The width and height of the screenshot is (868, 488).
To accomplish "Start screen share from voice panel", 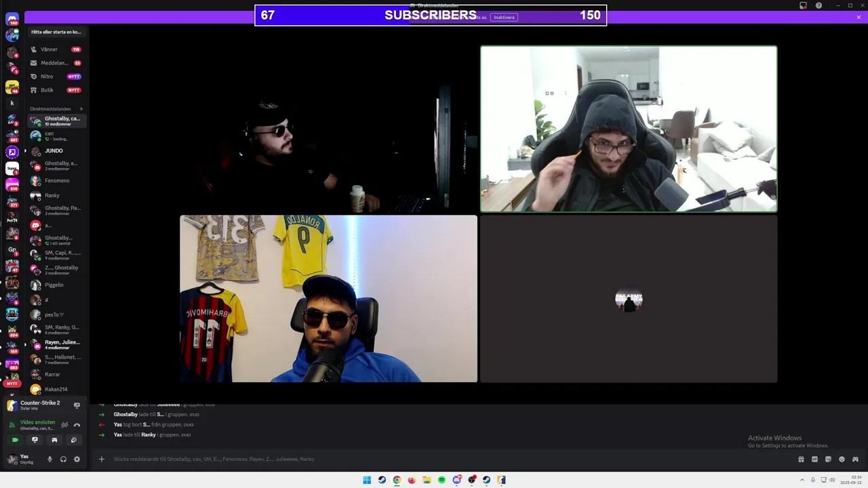I will coord(35,440).
